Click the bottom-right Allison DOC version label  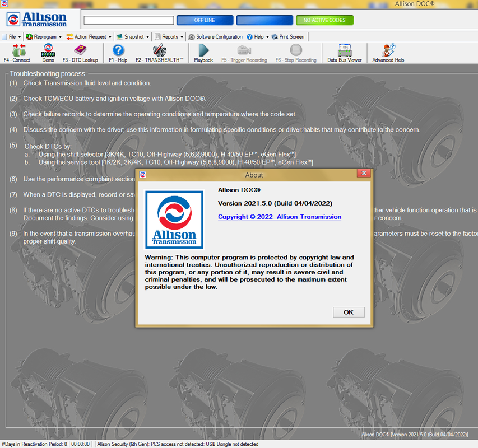415,435
